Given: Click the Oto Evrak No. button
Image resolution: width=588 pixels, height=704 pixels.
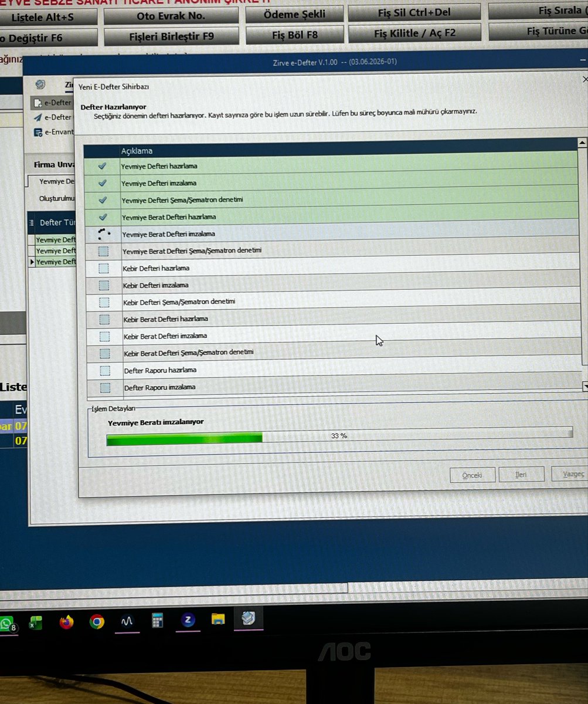Looking at the screenshot, I should click(x=171, y=16).
